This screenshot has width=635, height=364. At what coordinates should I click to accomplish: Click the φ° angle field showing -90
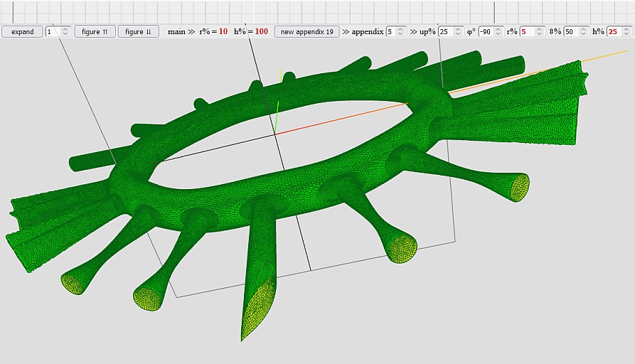click(x=486, y=32)
